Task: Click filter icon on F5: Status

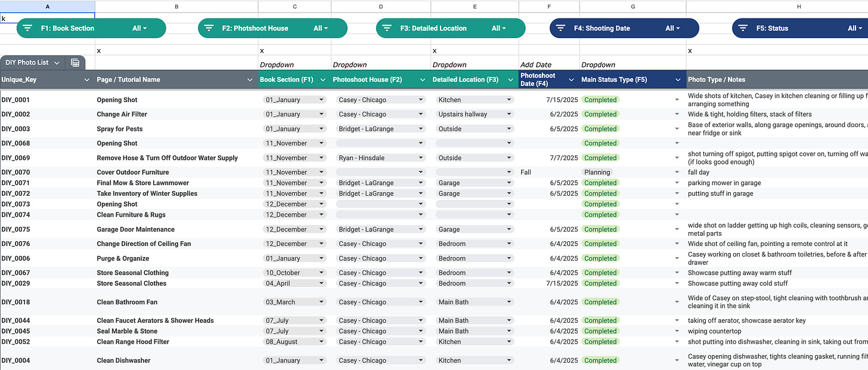Action: (742, 28)
